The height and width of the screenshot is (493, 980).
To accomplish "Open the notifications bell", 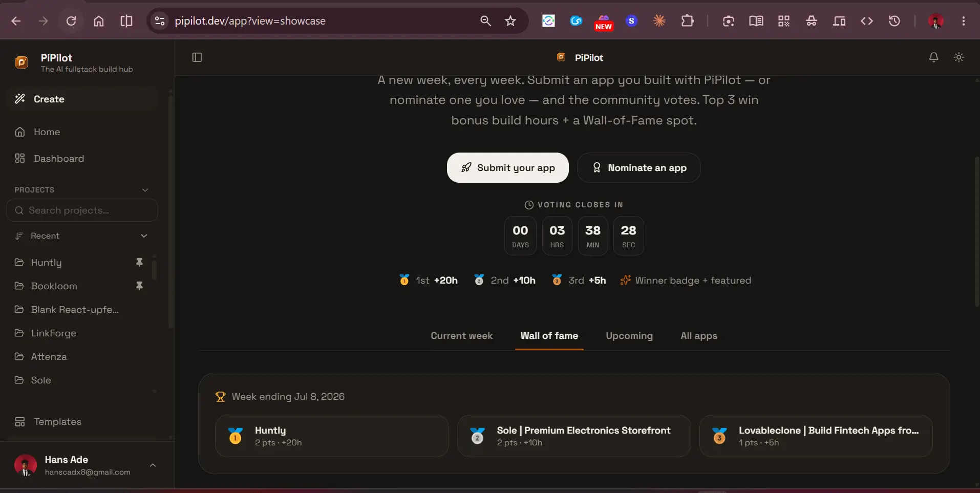I will pyautogui.click(x=934, y=57).
